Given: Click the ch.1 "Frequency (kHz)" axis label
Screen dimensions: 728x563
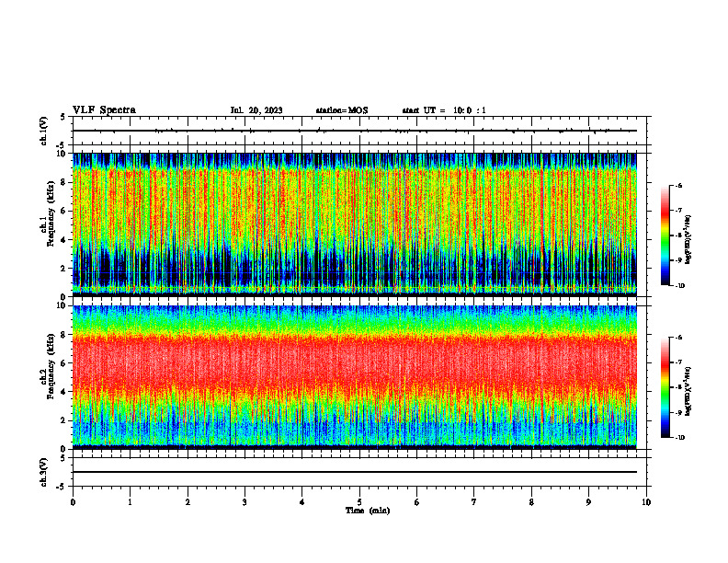Looking at the screenshot, I should (51, 214).
